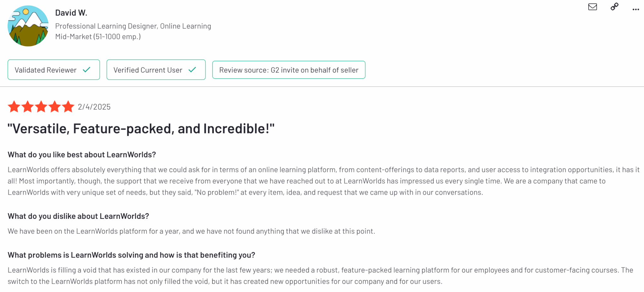Click the third rating star

[41, 107]
